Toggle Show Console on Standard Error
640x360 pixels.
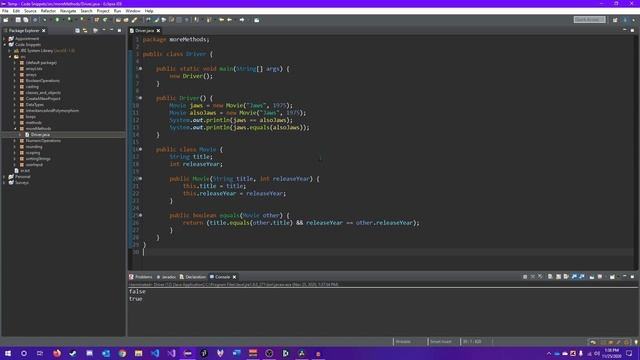[x=582, y=277]
